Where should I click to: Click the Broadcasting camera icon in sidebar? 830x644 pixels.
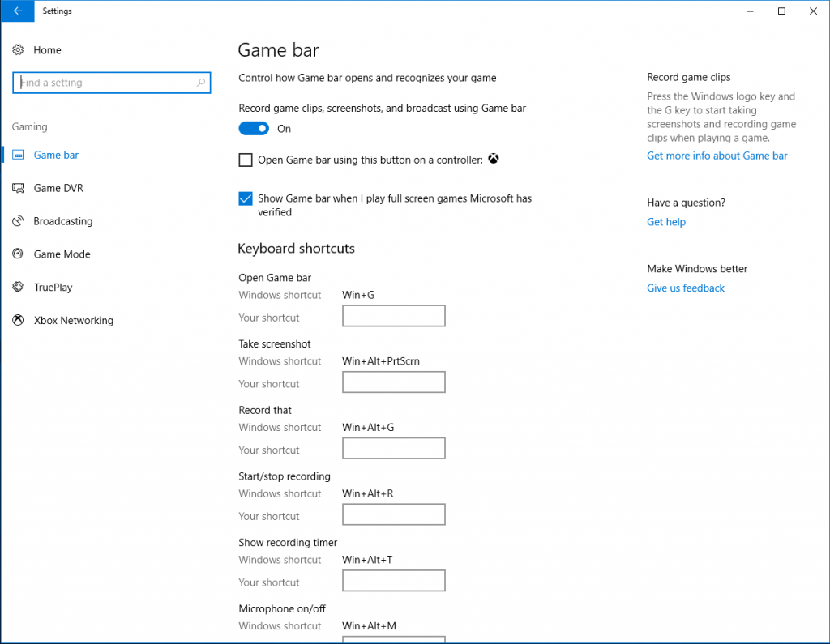(x=18, y=220)
